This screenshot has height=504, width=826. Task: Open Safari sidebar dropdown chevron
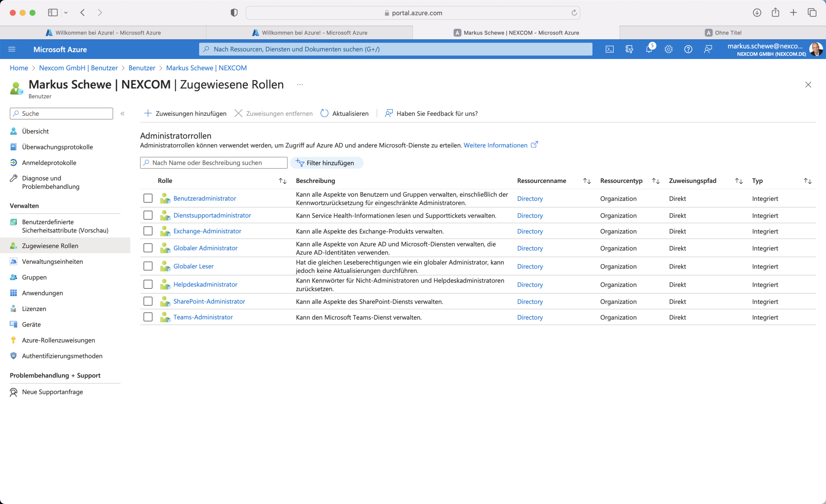point(66,13)
